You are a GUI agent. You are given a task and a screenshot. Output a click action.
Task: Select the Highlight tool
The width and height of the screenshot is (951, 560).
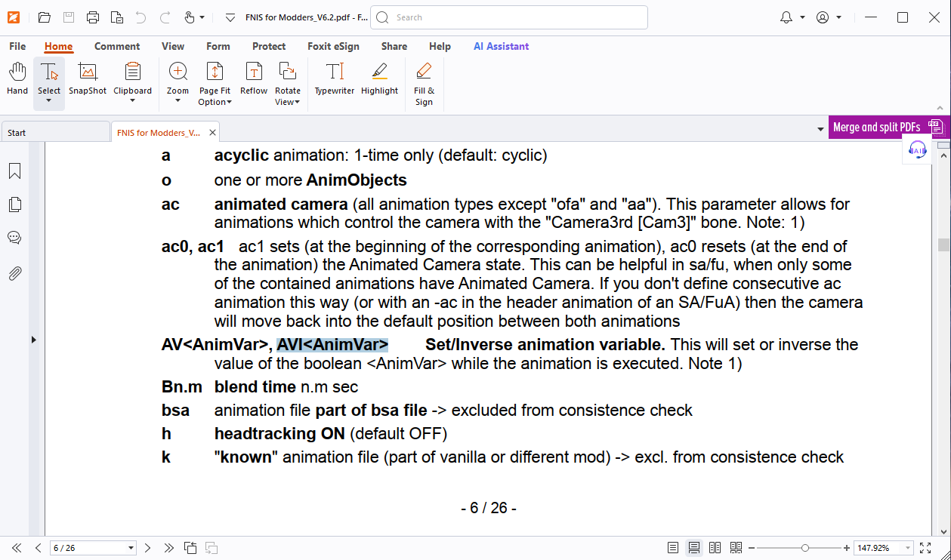pyautogui.click(x=379, y=78)
